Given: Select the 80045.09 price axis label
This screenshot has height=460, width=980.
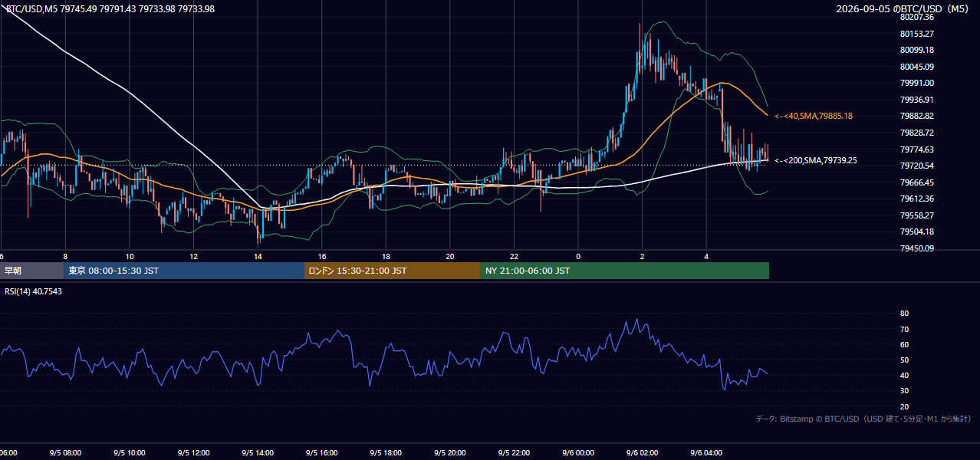Looking at the screenshot, I should (x=916, y=67).
